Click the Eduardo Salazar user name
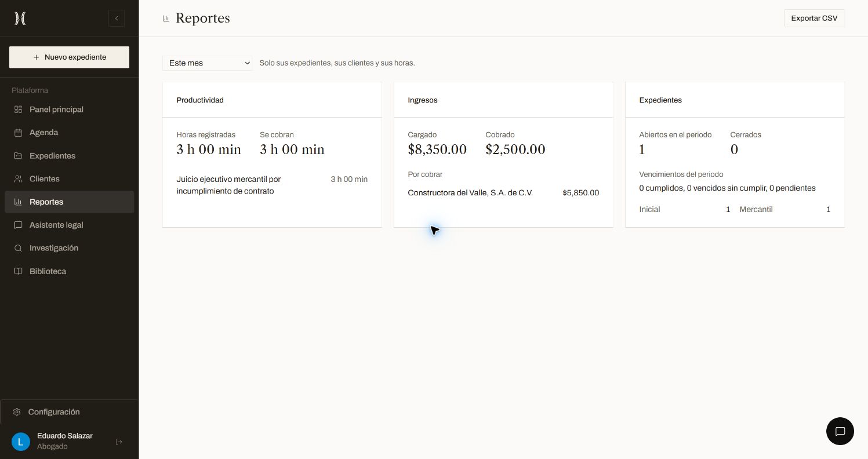 (65, 436)
